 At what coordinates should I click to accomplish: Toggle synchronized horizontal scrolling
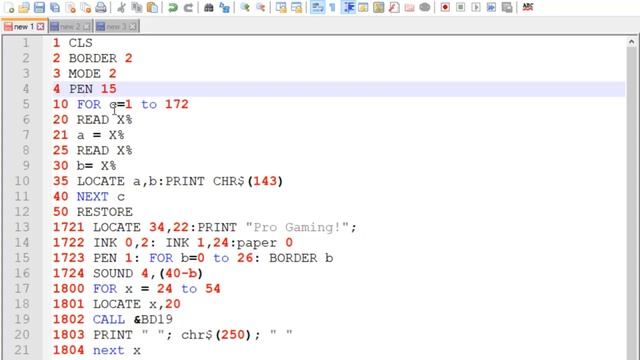296,7
